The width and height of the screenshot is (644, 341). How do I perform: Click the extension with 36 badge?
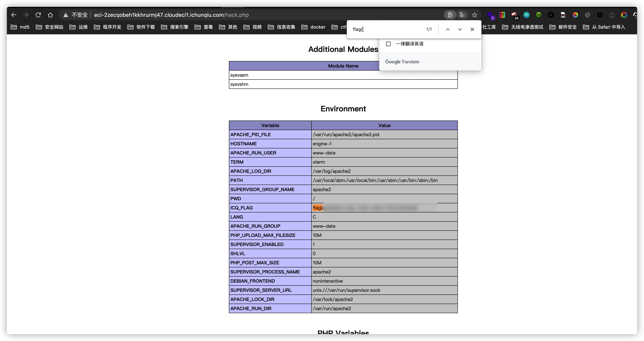pyautogui.click(x=514, y=15)
